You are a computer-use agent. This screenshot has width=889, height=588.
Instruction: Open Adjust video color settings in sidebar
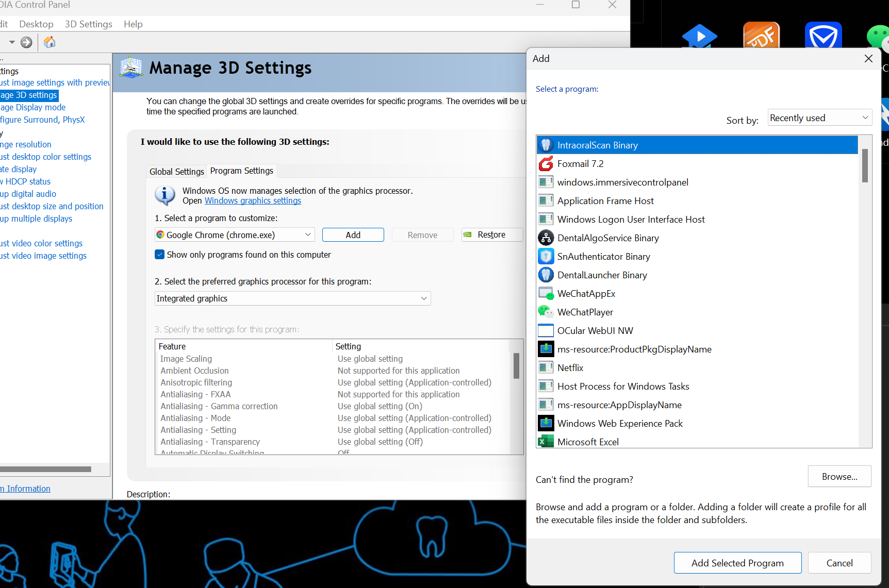41,243
